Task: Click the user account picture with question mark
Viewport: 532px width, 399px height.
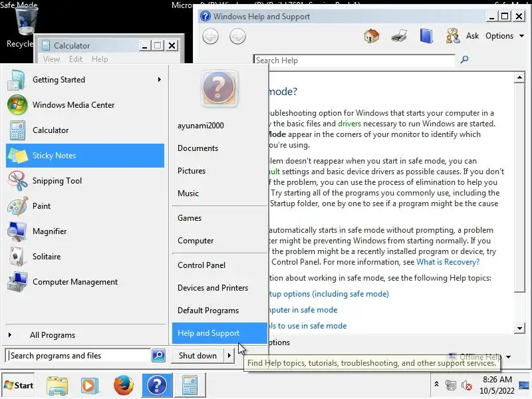Action: pyautogui.click(x=219, y=88)
